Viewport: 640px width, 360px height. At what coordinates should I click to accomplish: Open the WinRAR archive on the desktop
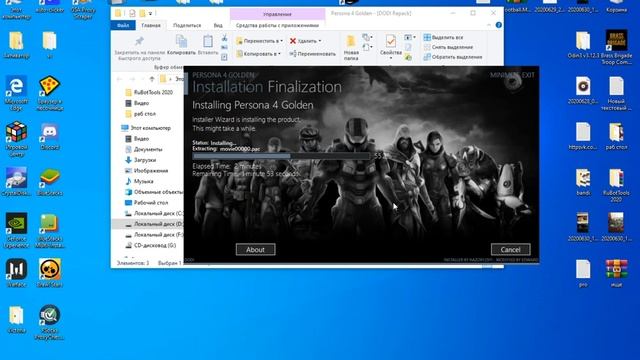pos(616,273)
